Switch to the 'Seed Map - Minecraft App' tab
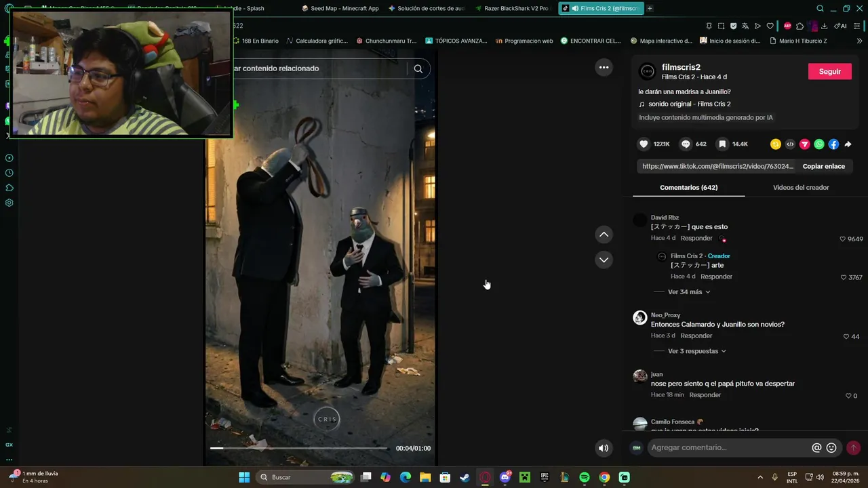 [340, 8]
